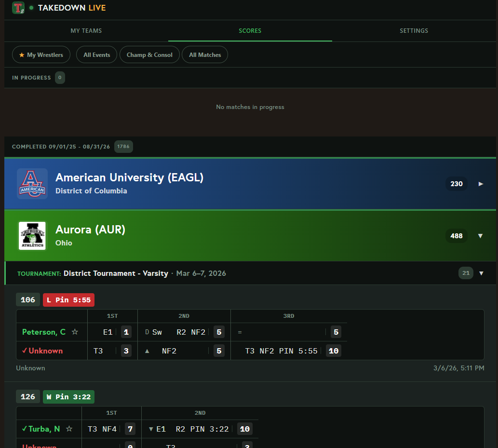
Task: Click the 488 match count for Aurora
Action: (x=457, y=236)
